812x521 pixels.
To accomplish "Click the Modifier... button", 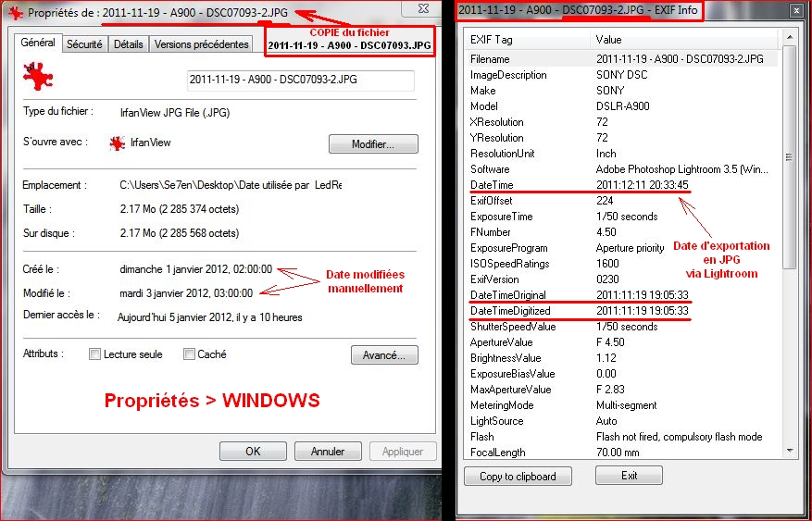I will (x=373, y=144).
